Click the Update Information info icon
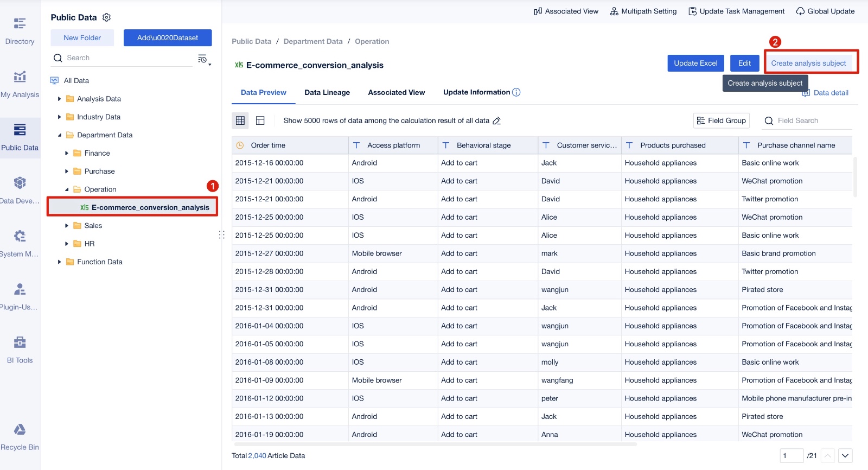The image size is (868, 470). pos(516,92)
